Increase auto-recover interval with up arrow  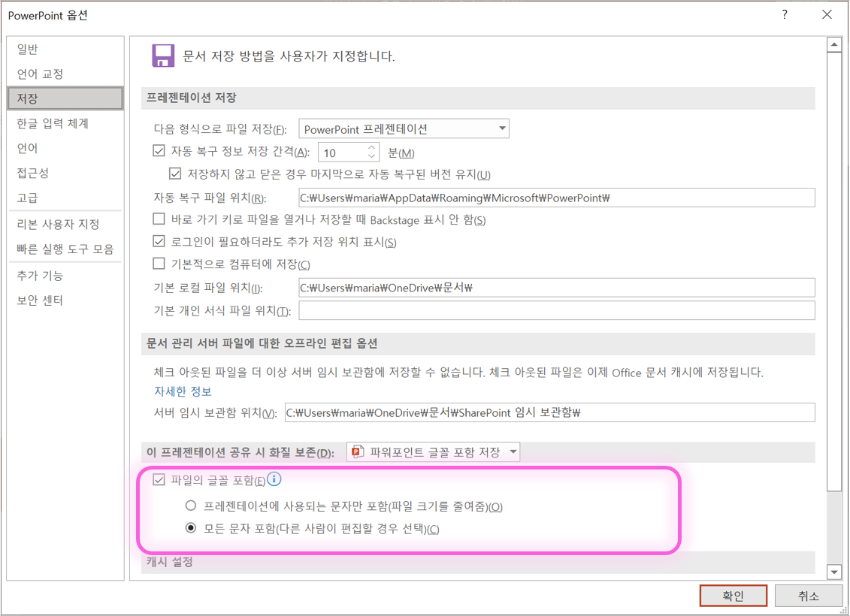coord(371,146)
